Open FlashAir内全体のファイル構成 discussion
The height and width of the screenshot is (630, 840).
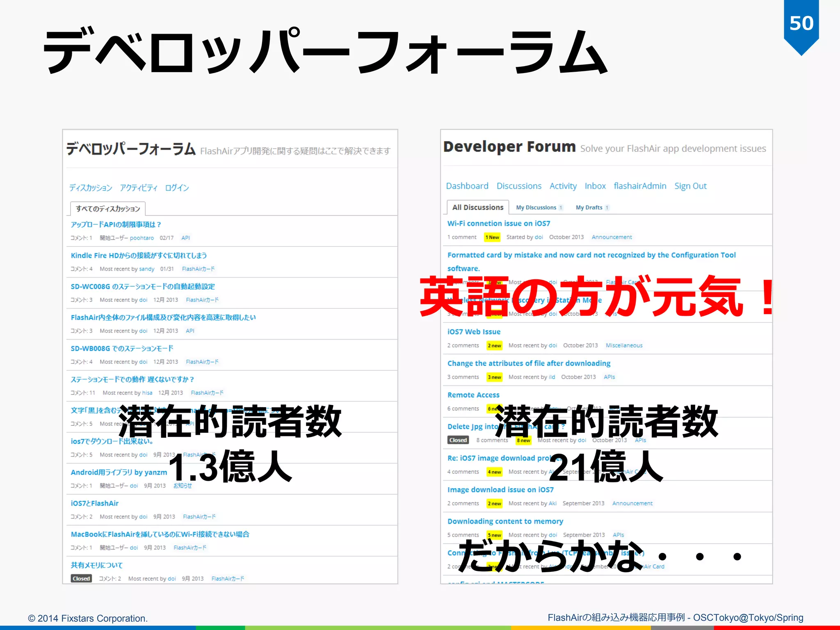coord(163,317)
